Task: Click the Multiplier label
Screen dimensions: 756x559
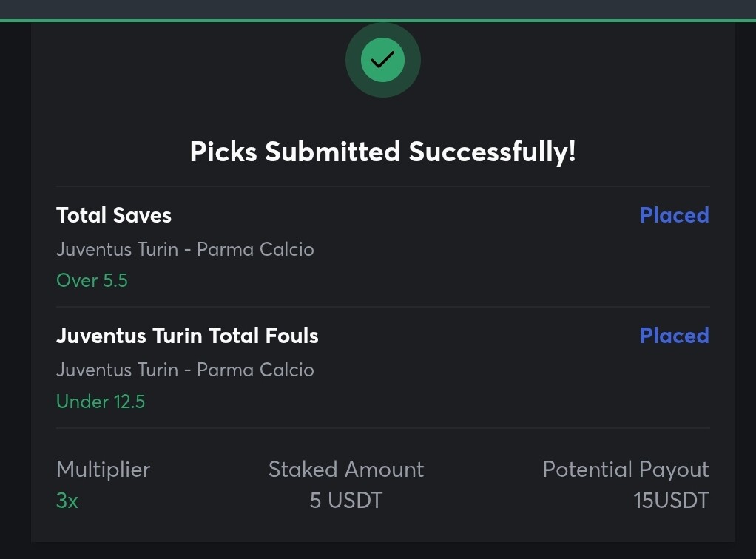Action: pos(103,470)
